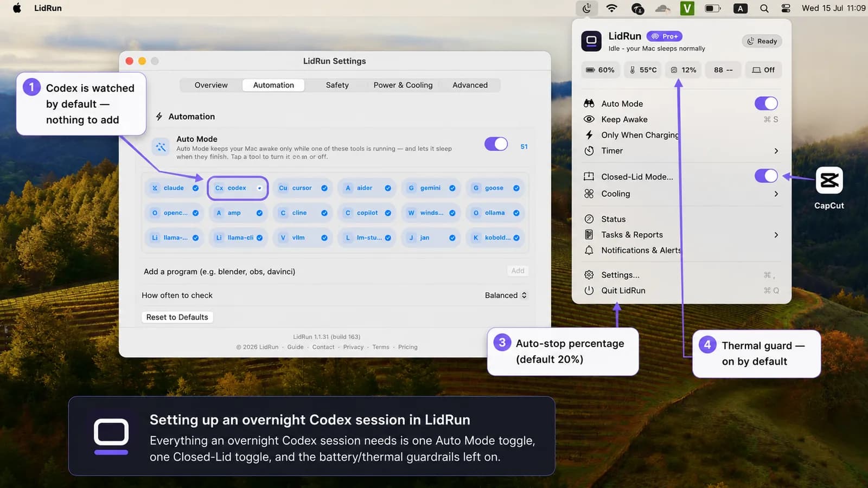This screenshot has width=868, height=488.
Task: Click the eye icon beside Keep Awake
Action: tap(589, 119)
